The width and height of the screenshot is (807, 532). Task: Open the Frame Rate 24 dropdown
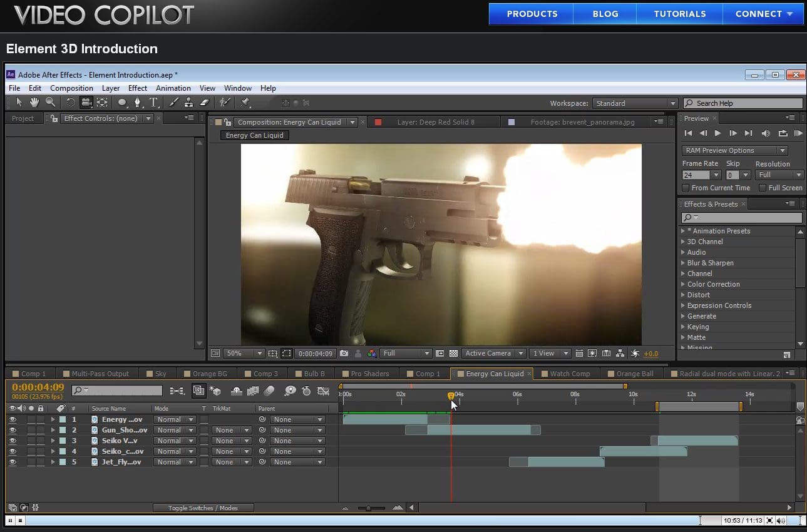click(x=702, y=175)
